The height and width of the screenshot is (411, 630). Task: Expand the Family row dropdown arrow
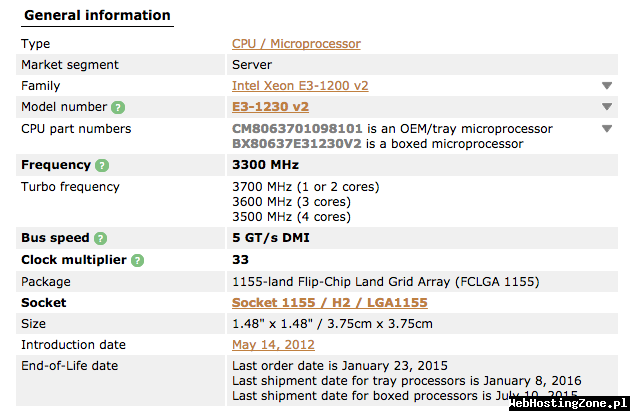(607, 86)
